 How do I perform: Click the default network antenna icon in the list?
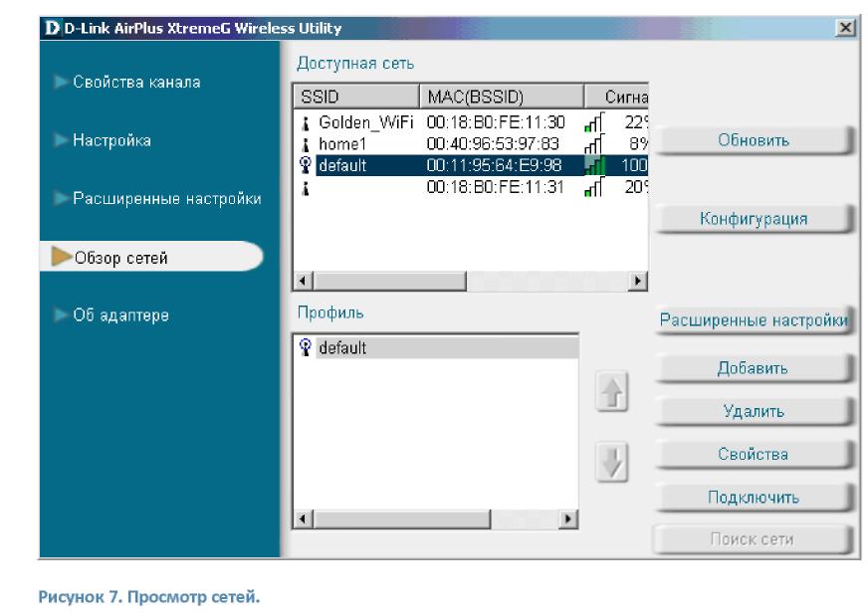pyautogui.click(x=305, y=165)
